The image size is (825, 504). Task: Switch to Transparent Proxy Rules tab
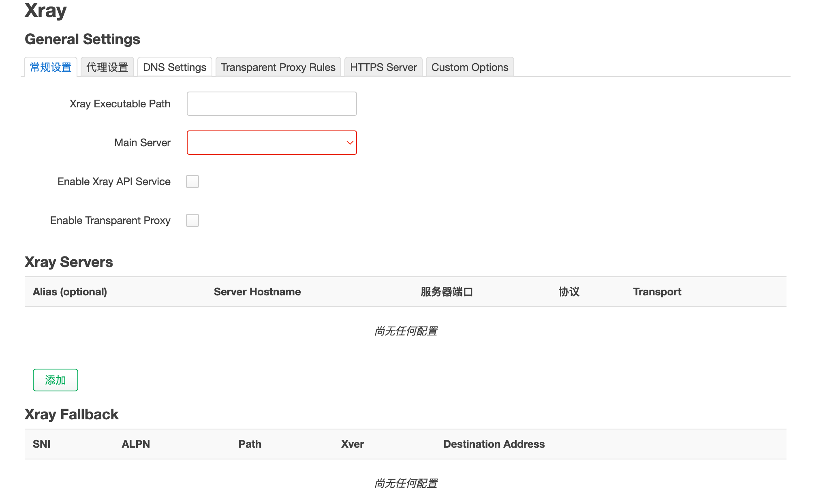click(x=278, y=67)
